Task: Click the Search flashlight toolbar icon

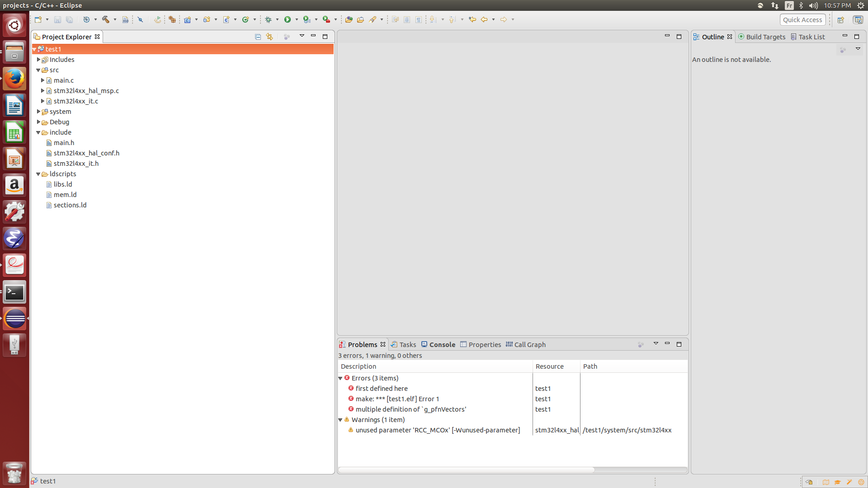Action: 373,19
